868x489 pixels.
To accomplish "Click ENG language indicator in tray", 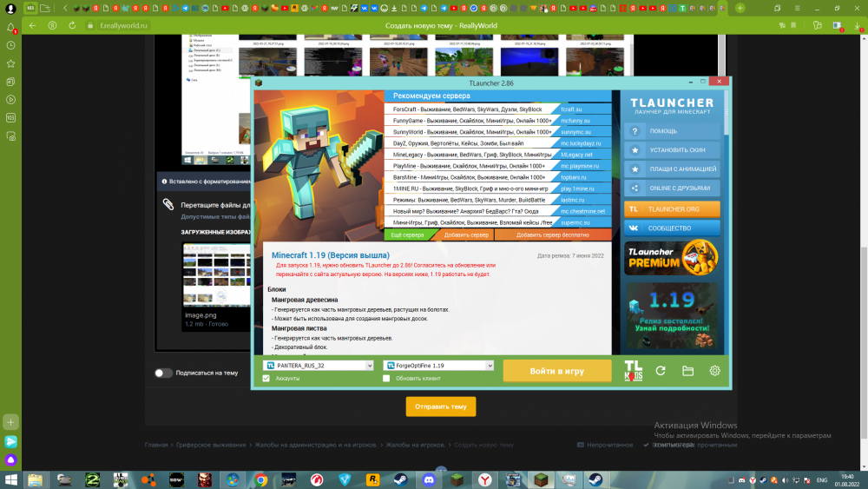I will pos(822,480).
